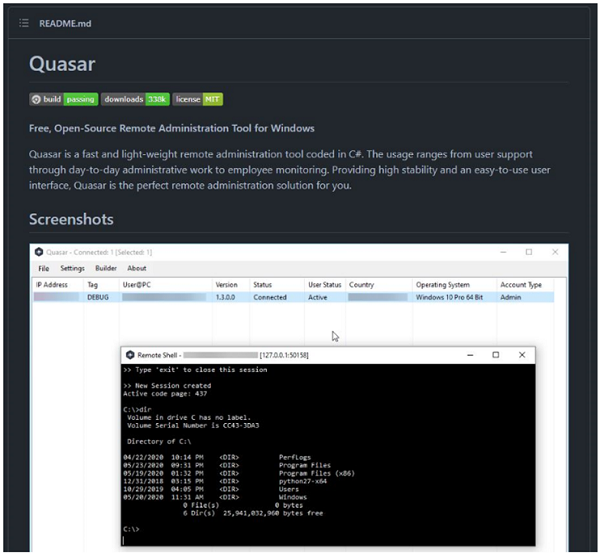This screenshot has height=557, width=600.
Task: Maximize the Remote Shell window
Action: pos(496,355)
